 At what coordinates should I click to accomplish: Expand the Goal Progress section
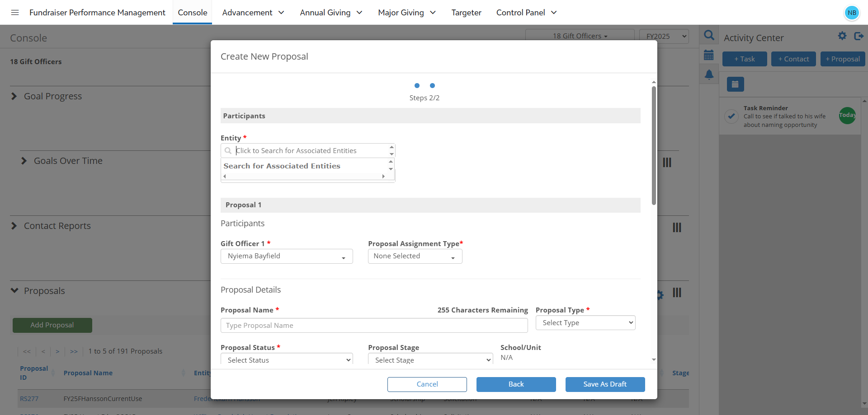pos(14,96)
